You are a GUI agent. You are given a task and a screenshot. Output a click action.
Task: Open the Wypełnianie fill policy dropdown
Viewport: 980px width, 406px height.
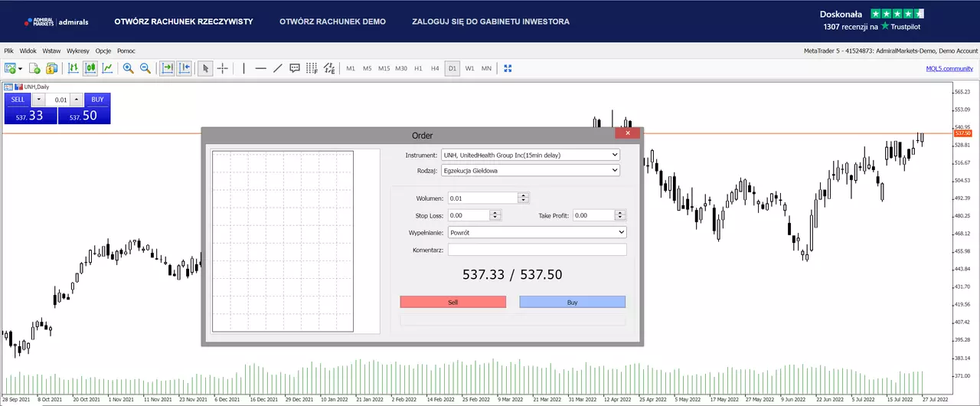tap(537, 231)
